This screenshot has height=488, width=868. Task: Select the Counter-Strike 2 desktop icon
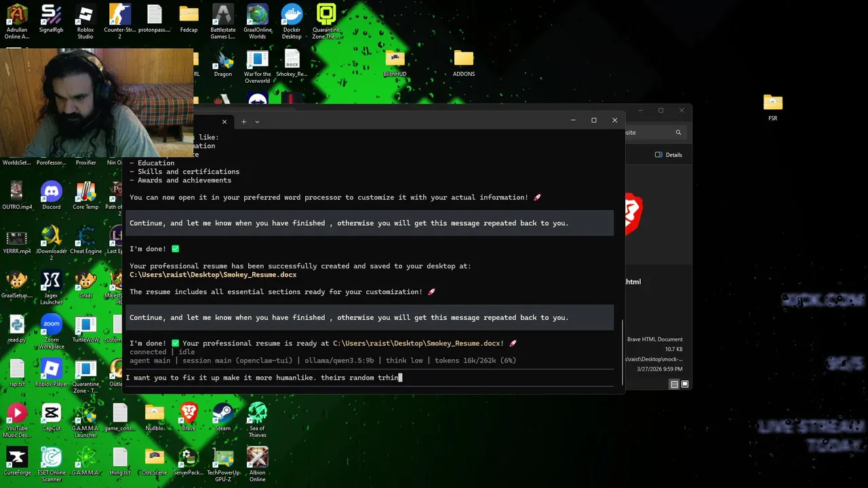coord(120,22)
